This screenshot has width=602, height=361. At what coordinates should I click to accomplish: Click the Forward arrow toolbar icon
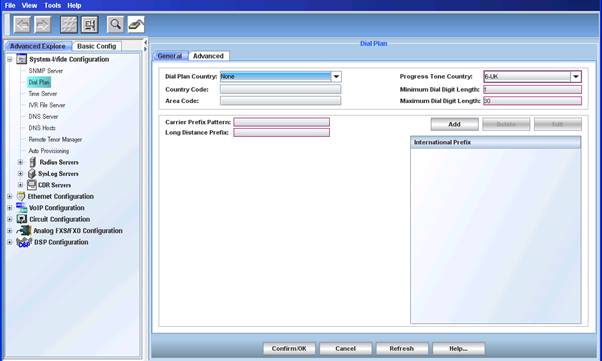(x=43, y=25)
